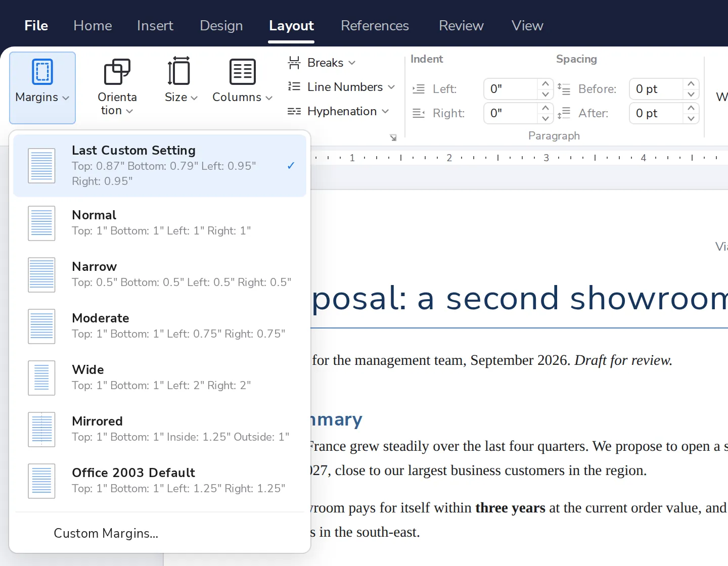Image resolution: width=728 pixels, height=566 pixels.
Task: Click the Indent Left icon
Action: click(419, 89)
